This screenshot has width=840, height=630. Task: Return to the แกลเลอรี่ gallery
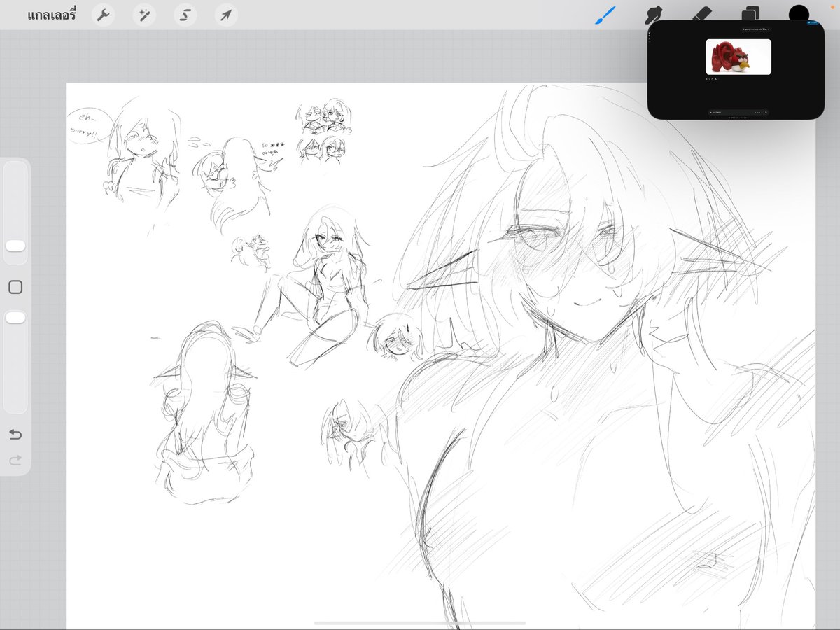coord(51,15)
